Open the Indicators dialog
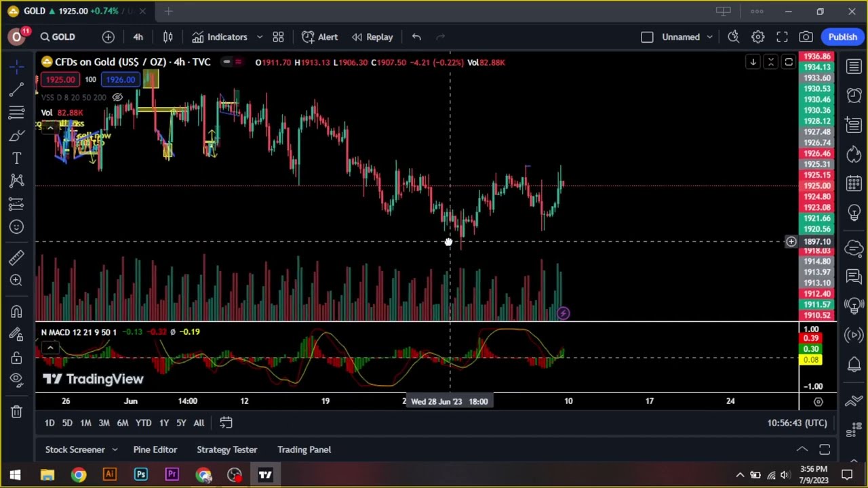The width and height of the screenshot is (868, 488). 219,37
